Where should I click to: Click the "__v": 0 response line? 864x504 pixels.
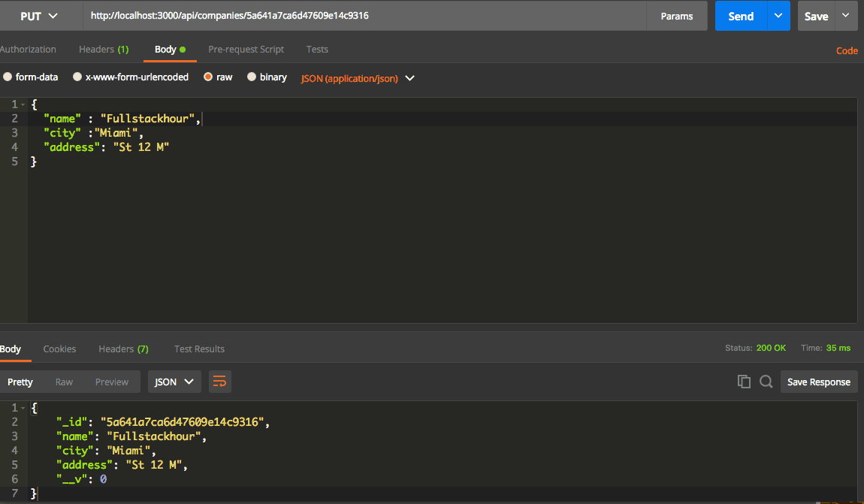82,480
